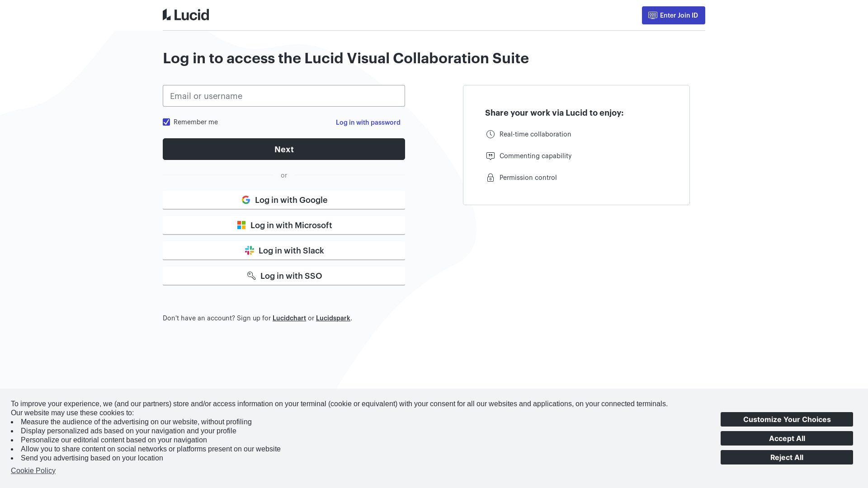Click Customize Your Choices for cookies
The image size is (868, 488).
(x=787, y=419)
